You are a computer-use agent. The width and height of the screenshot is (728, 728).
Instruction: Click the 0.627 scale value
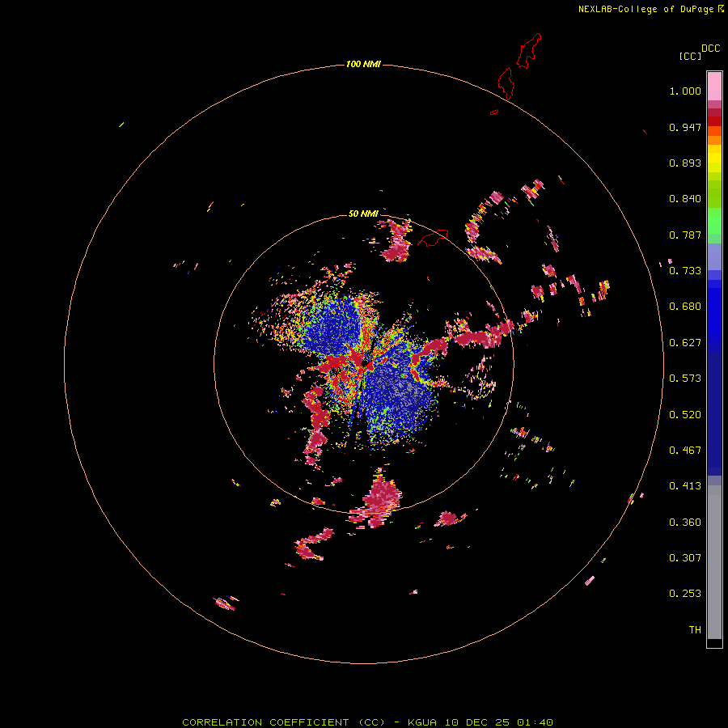(685, 343)
